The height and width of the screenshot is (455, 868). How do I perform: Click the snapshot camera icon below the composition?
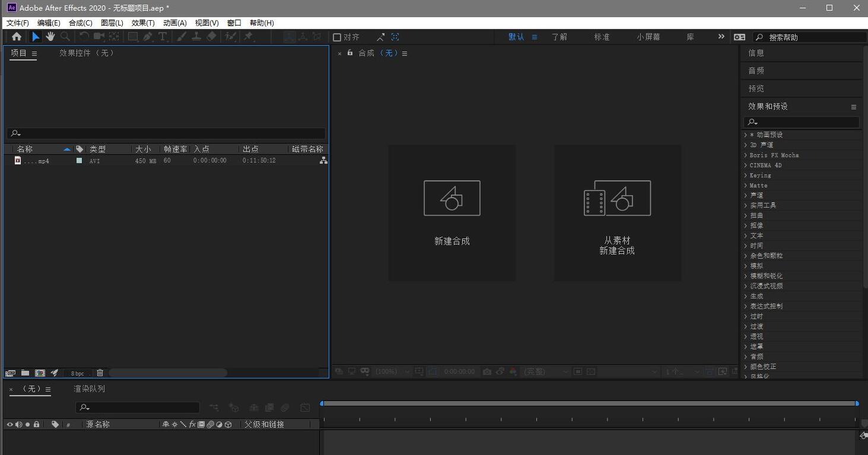[x=487, y=371]
